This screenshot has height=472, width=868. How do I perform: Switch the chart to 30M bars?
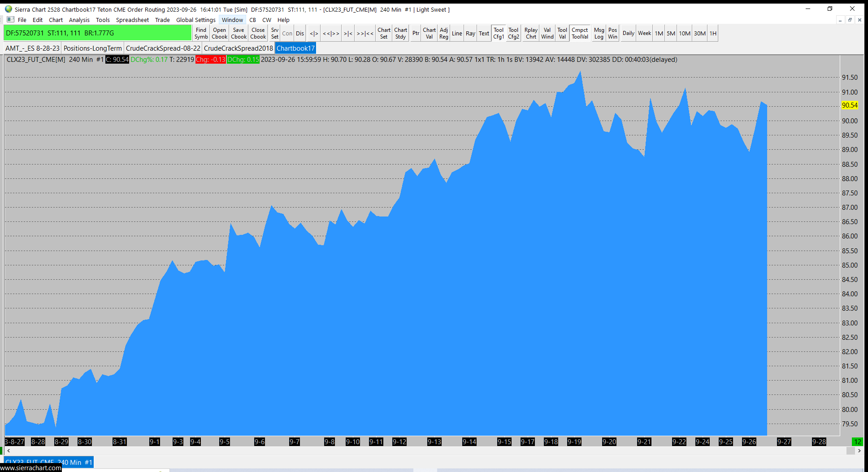click(x=699, y=33)
